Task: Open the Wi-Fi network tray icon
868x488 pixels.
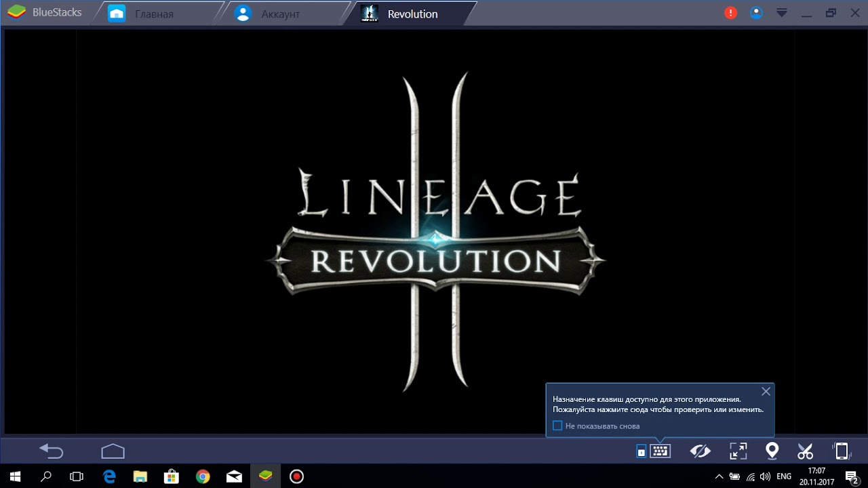Action: pos(751,476)
